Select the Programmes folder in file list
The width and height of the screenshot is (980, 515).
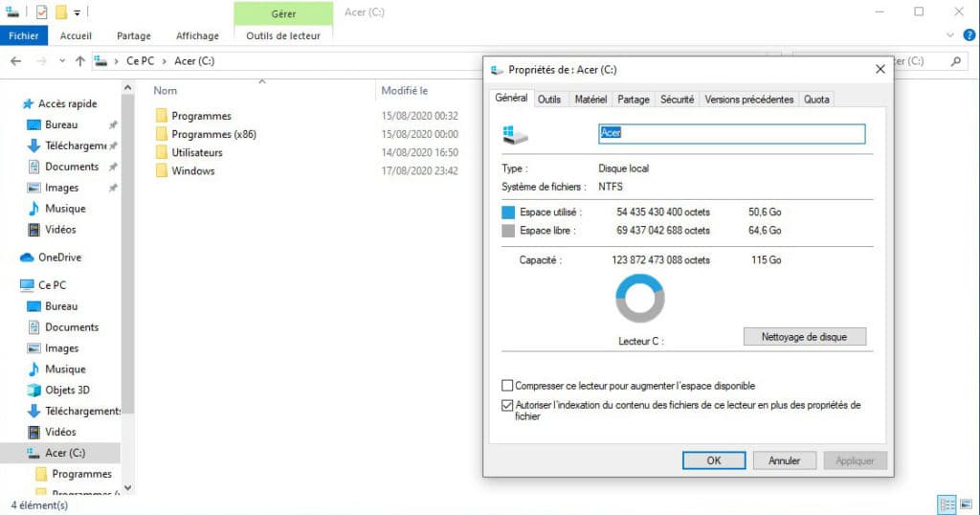pyautogui.click(x=201, y=116)
